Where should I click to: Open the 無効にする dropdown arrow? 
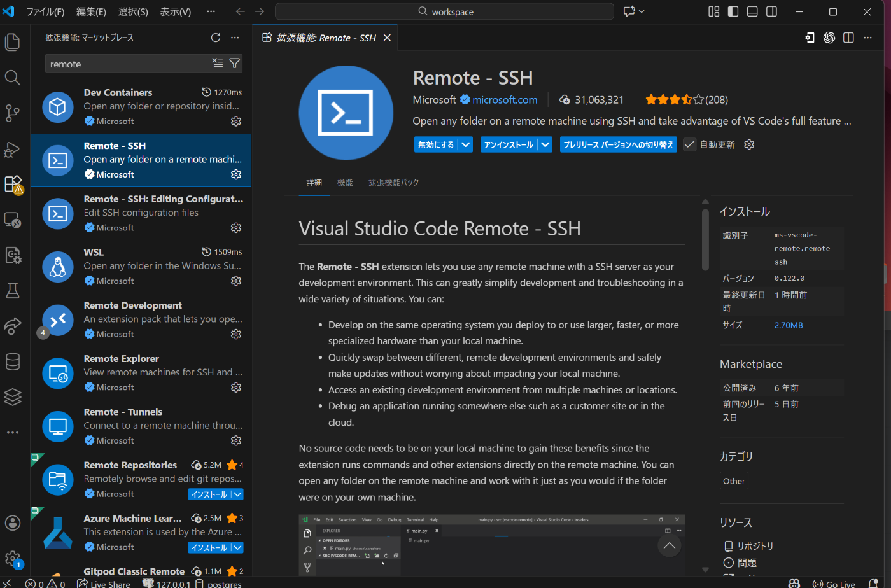pyautogui.click(x=465, y=144)
